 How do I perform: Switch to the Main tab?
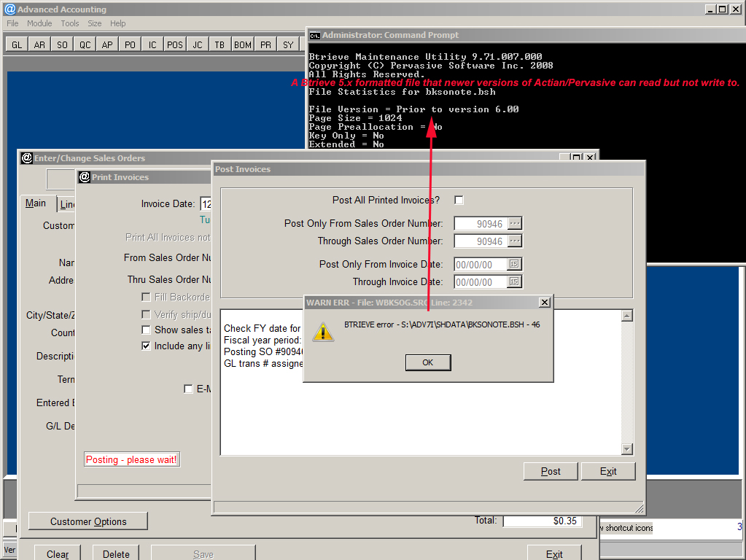coord(36,203)
